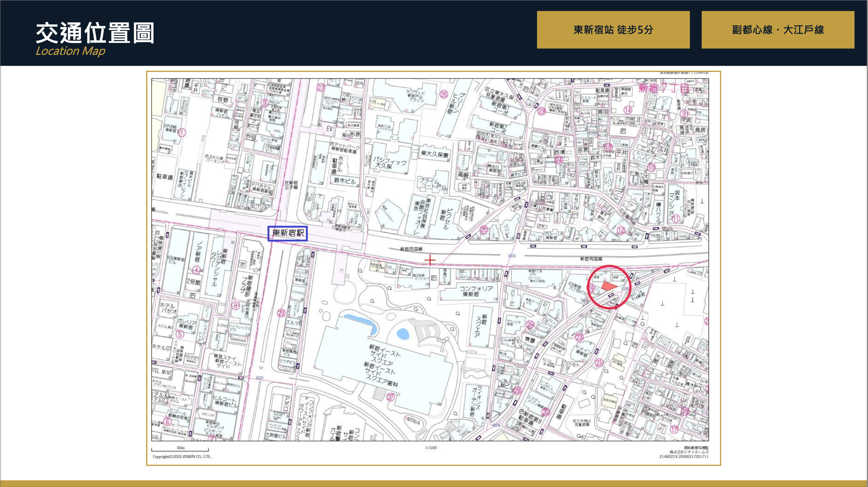This screenshot has height=487, width=868.
Task: Click the EV elevator label on the map
Action: click(330, 129)
